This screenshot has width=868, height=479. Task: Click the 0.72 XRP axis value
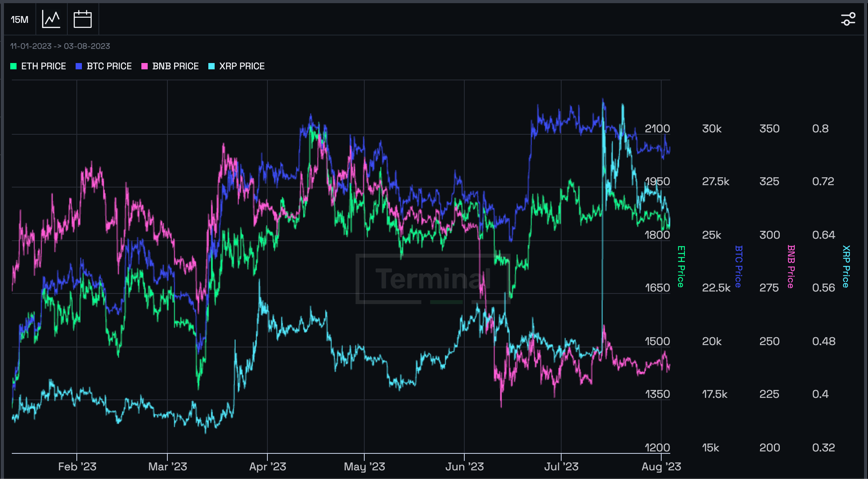click(823, 182)
